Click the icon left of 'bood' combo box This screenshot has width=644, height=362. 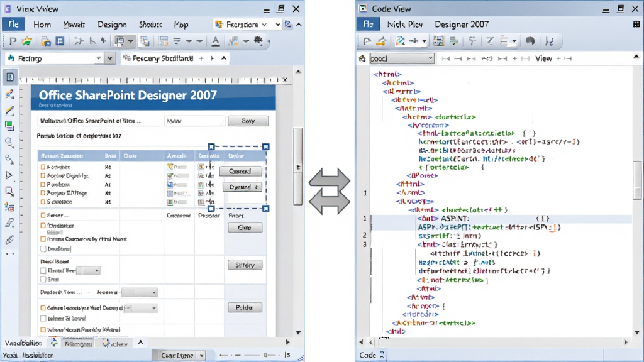click(x=362, y=58)
